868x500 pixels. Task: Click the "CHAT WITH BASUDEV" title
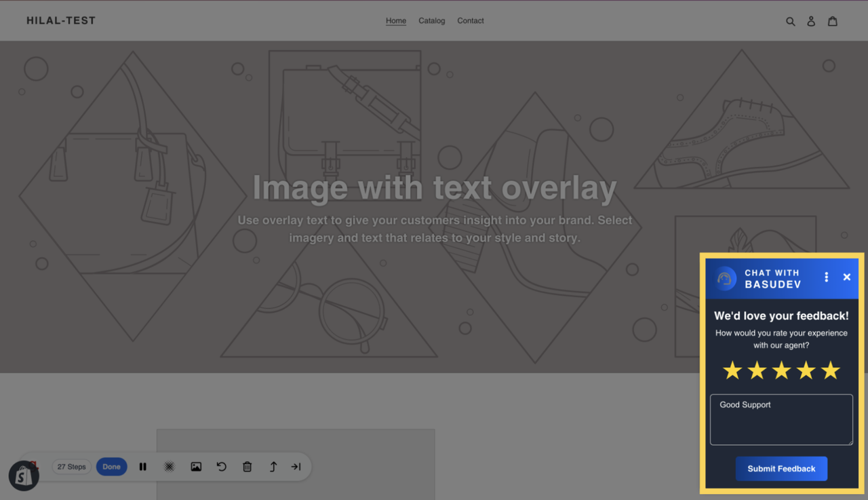tap(773, 279)
